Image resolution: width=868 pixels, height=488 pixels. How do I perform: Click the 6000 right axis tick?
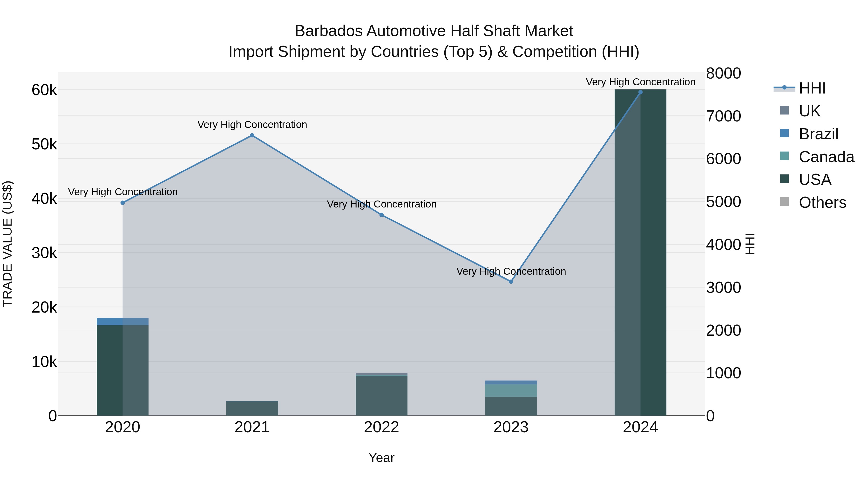724,159
